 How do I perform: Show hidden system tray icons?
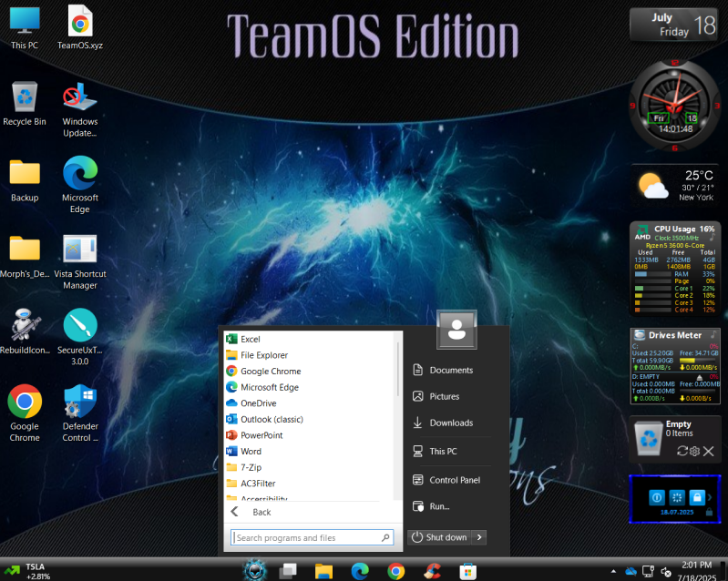(x=614, y=571)
